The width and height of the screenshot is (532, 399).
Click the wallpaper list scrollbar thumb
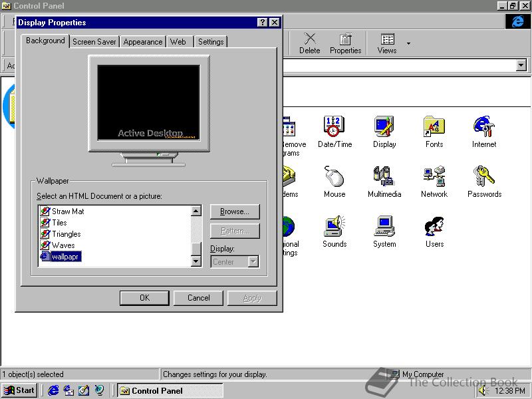(196, 249)
